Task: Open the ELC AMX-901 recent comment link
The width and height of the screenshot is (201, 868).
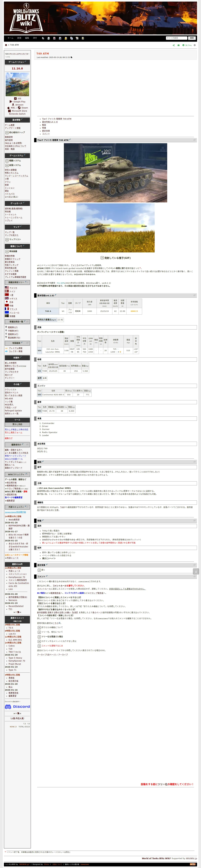Action: point(15,640)
